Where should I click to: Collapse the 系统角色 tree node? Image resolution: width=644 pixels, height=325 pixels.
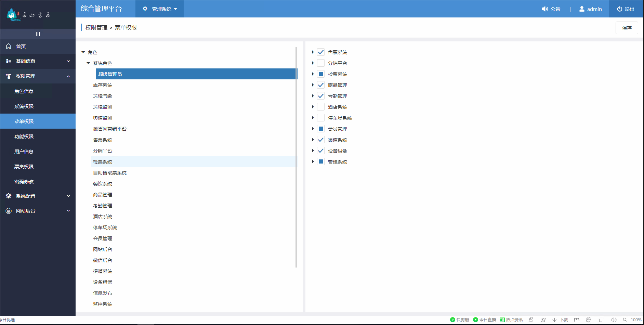click(x=88, y=63)
